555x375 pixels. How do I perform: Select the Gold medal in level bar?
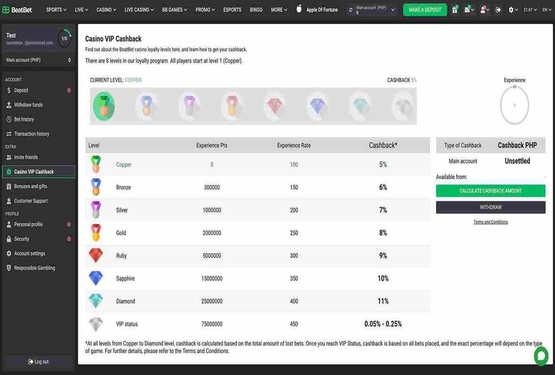pyautogui.click(x=232, y=106)
